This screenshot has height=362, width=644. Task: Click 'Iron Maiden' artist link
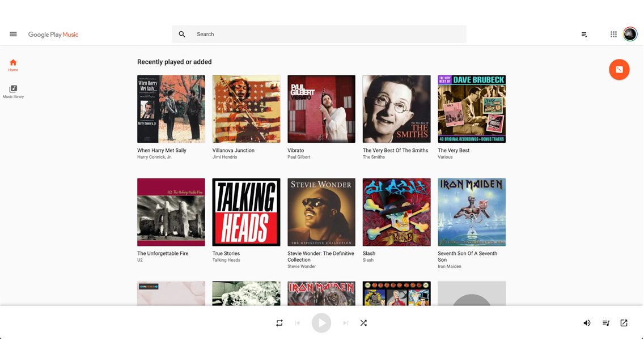click(450, 267)
